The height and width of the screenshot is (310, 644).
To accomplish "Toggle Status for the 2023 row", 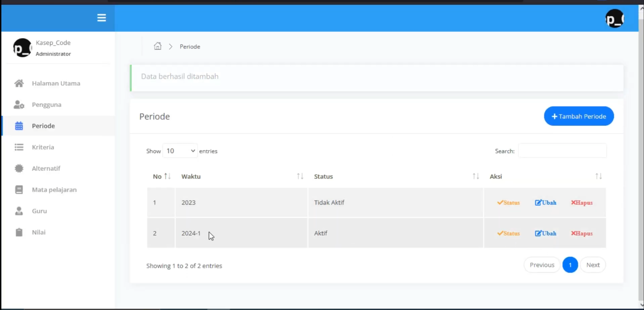I will click(508, 203).
